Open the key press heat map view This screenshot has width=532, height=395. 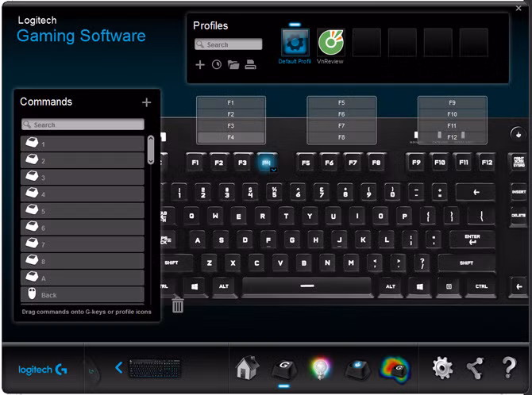click(395, 368)
